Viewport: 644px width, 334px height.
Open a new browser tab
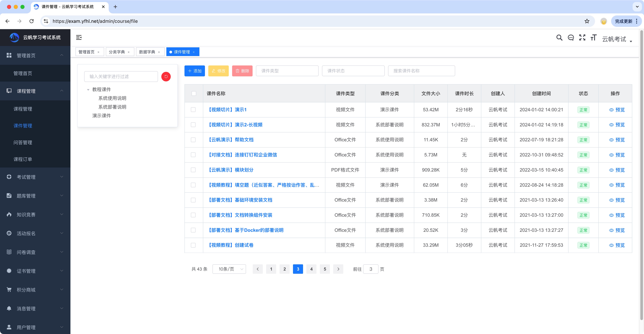coord(115,7)
